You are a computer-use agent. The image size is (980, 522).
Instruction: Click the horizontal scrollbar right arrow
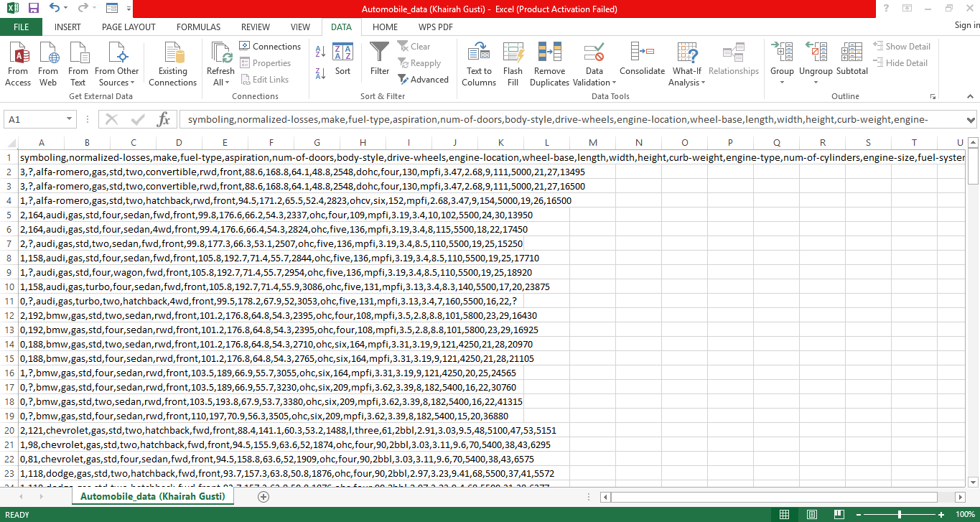pyautogui.click(x=960, y=496)
